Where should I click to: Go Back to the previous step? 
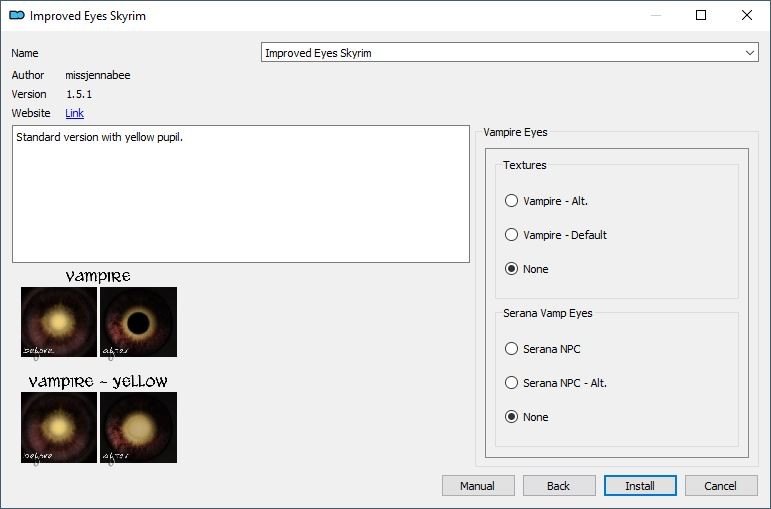(x=559, y=485)
